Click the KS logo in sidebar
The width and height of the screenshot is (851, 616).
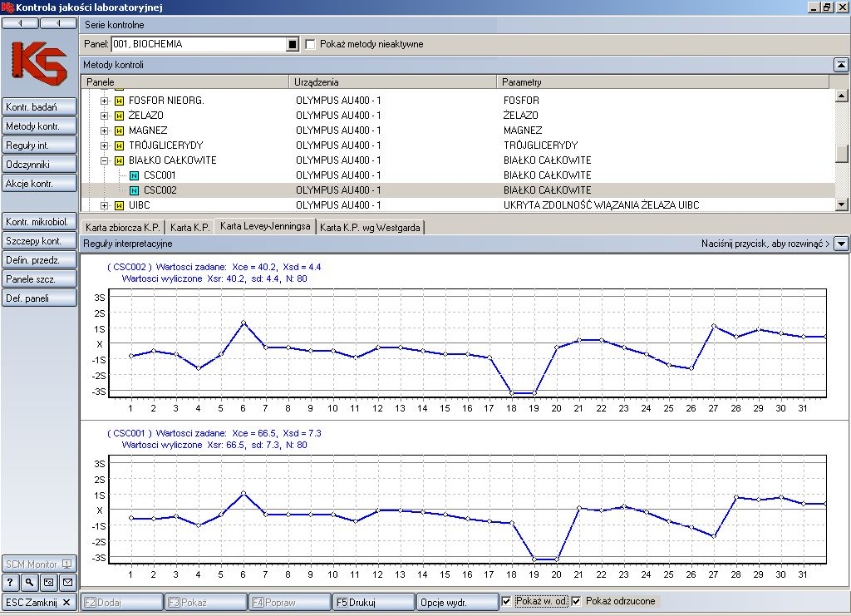coord(40,63)
